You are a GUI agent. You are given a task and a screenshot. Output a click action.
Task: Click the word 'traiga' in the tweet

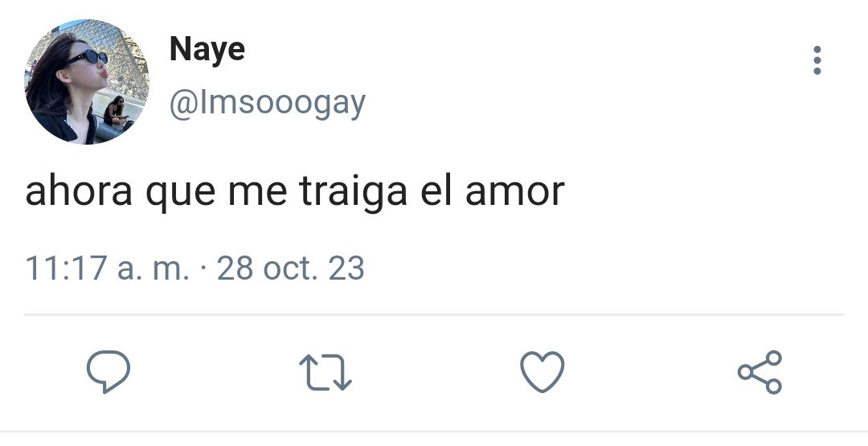click(x=353, y=193)
